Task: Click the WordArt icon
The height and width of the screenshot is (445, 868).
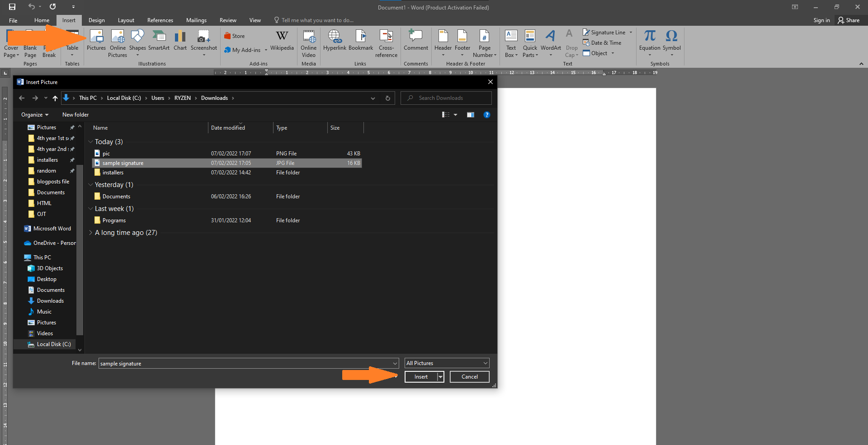Action: coord(551,40)
